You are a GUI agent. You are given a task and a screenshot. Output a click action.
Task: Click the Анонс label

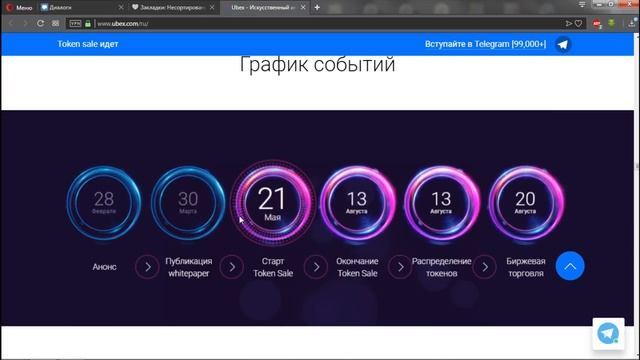[x=104, y=267]
